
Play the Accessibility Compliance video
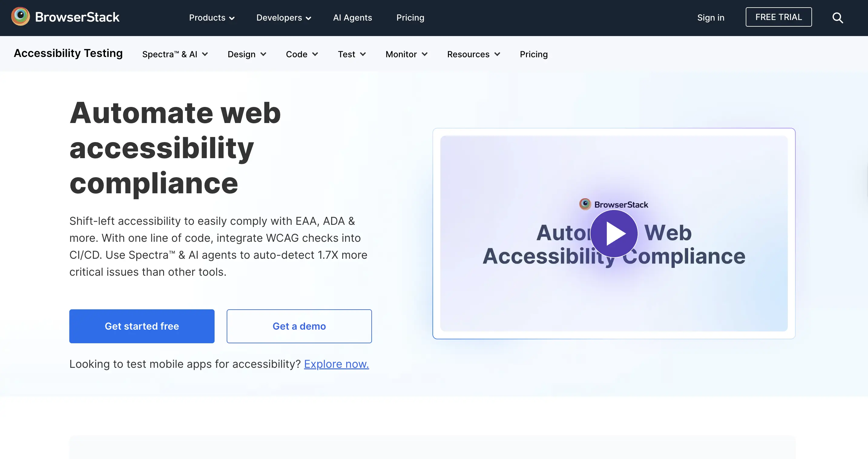click(x=614, y=233)
